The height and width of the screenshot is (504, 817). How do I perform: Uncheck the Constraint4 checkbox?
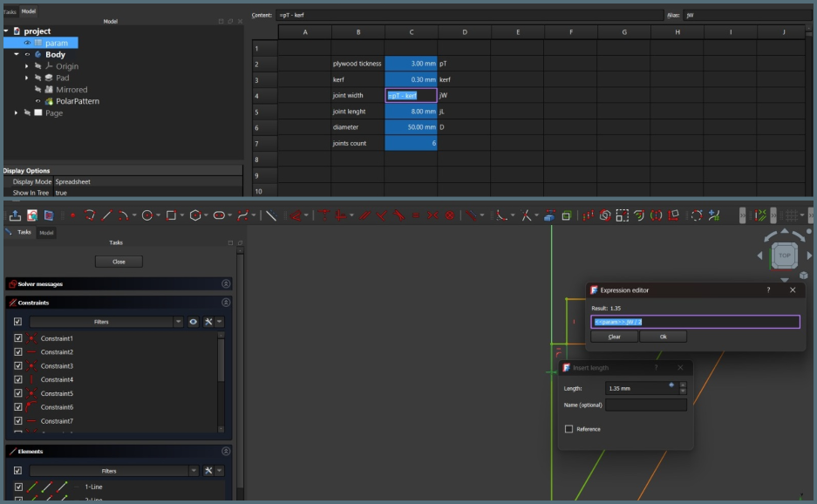click(18, 379)
